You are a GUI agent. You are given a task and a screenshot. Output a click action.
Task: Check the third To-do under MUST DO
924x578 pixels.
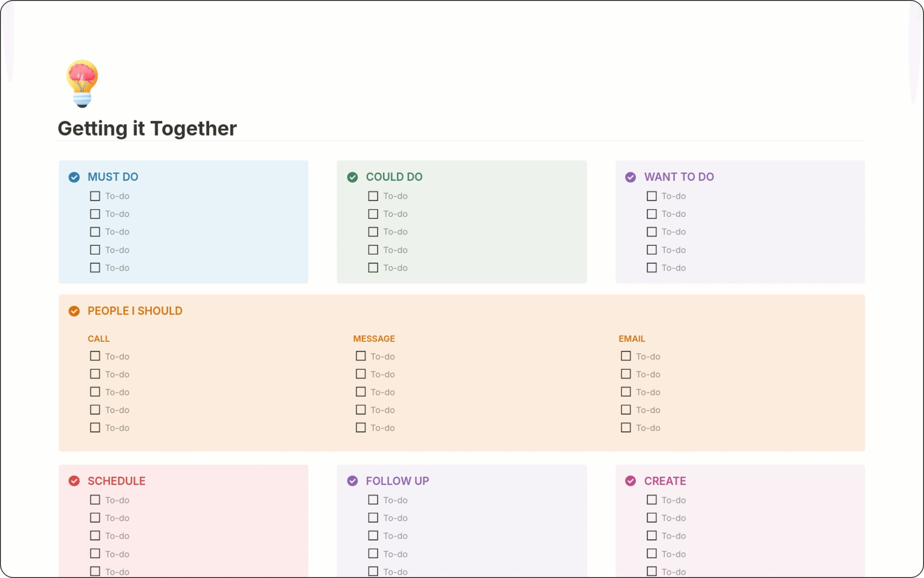click(x=95, y=232)
